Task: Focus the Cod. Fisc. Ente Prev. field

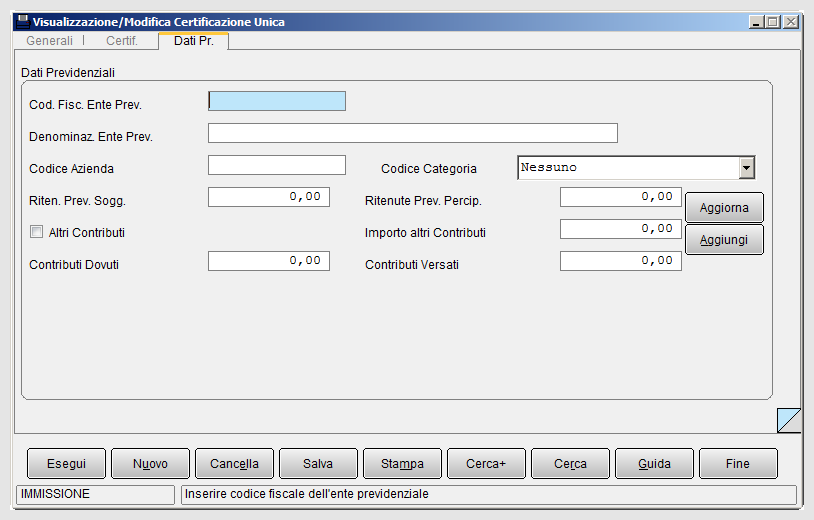Action: point(277,101)
